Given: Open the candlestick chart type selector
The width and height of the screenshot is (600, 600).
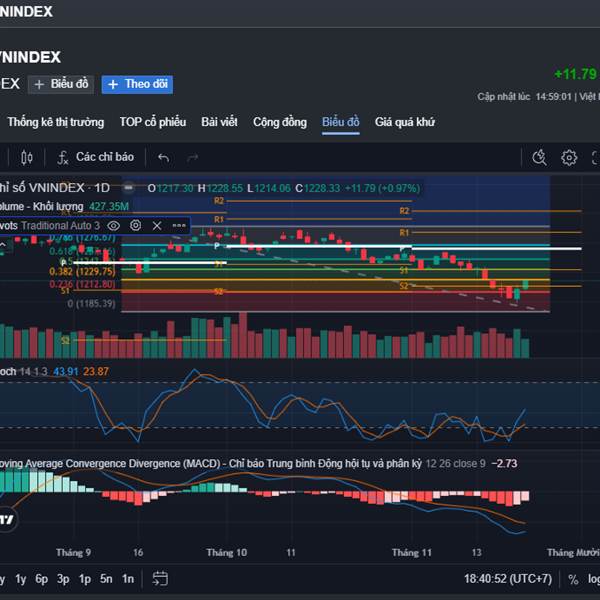Looking at the screenshot, I should [x=26, y=158].
